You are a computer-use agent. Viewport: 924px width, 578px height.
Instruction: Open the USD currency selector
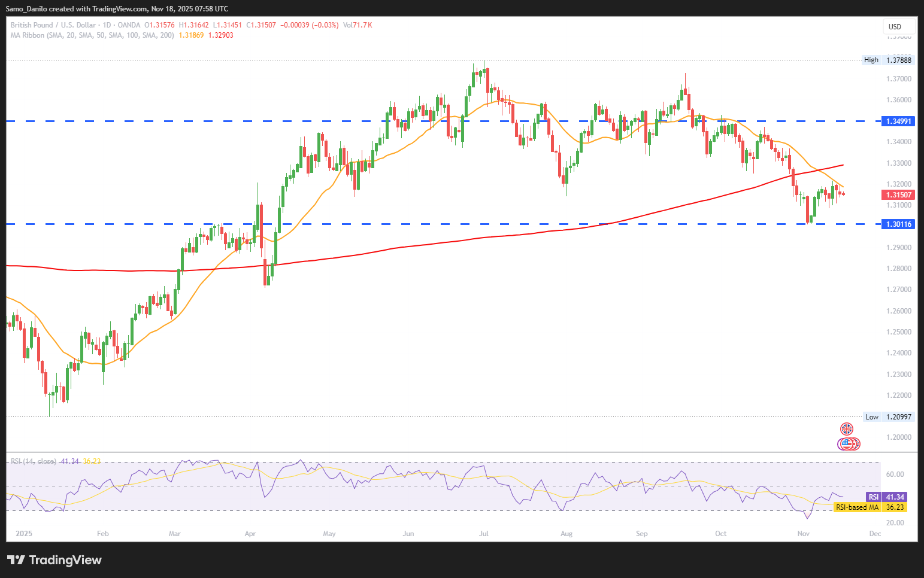click(898, 26)
